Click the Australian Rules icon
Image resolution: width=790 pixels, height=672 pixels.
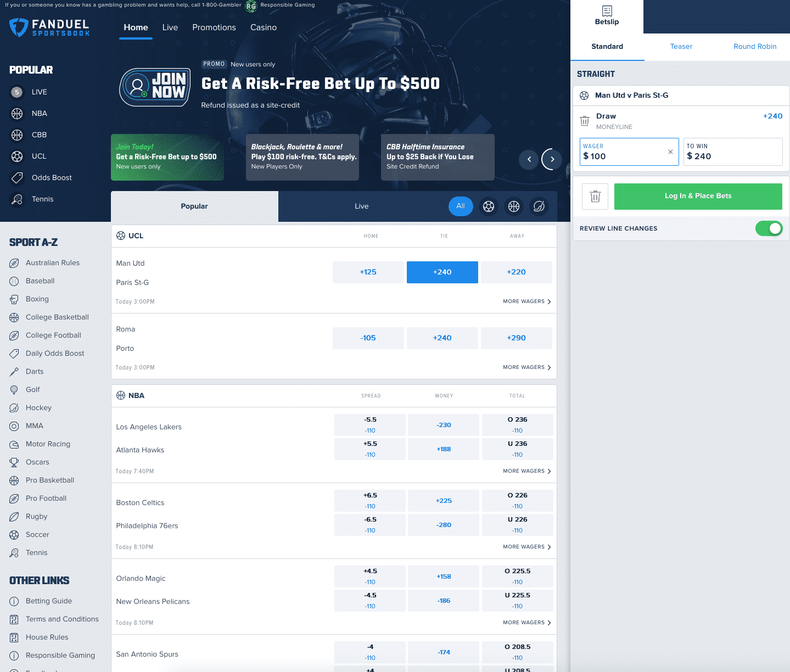[14, 263]
